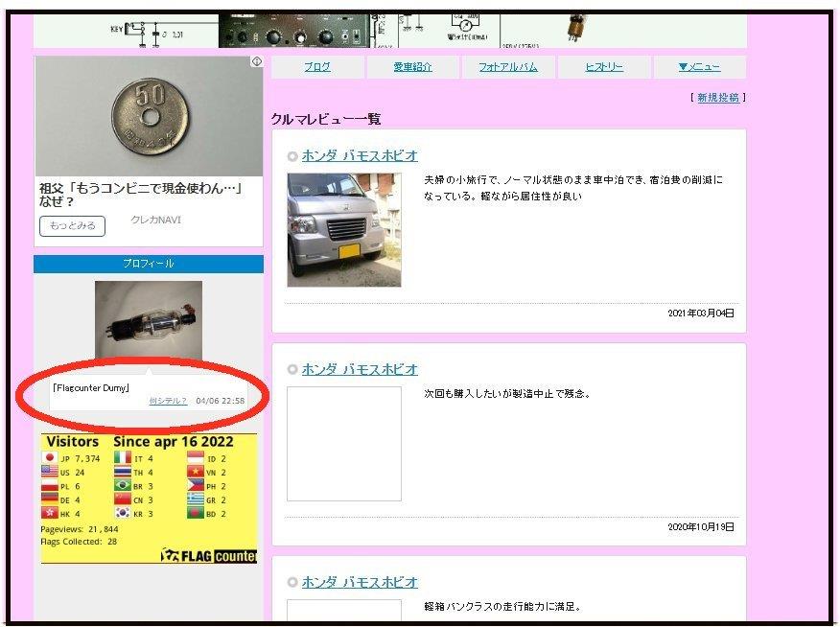This screenshot has height=627, width=840.
Task: Click the Greece flag icon GR 2
Action: tap(196, 499)
